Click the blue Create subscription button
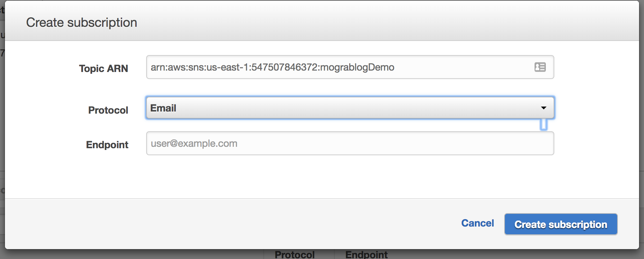Image resolution: width=644 pixels, height=259 pixels. click(561, 224)
